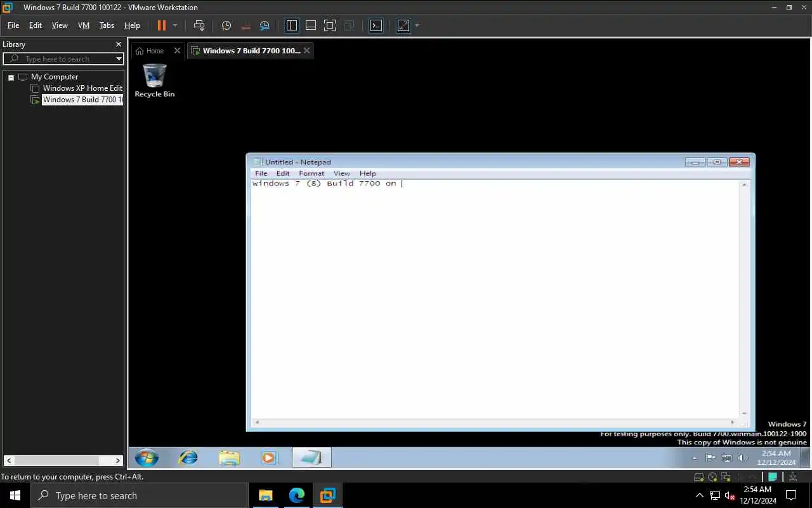
Task: Click the Send Ctrl+Alt+Del toolbar icon
Action: (x=199, y=25)
